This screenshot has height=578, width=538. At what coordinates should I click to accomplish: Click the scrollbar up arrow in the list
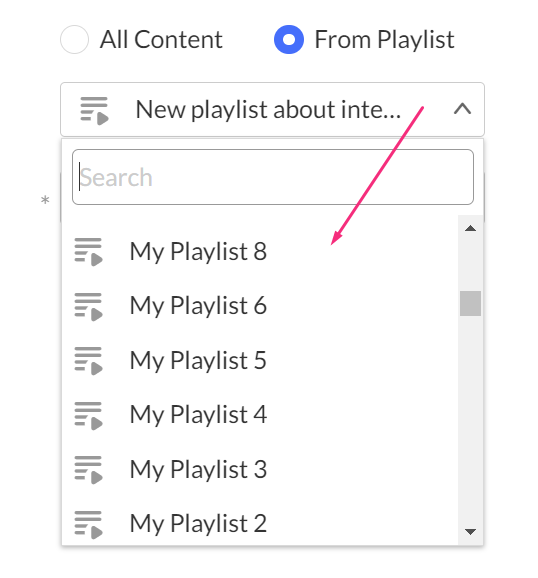(470, 229)
